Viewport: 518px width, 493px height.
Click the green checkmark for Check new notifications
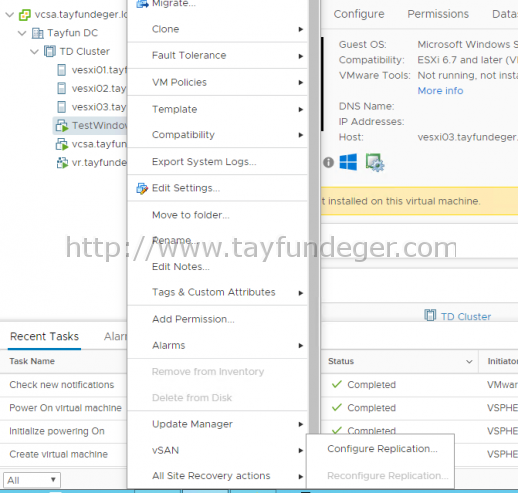pos(337,384)
